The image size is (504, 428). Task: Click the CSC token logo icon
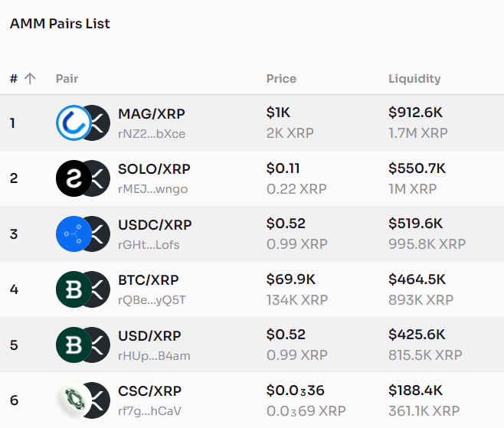pyautogui.click(x=73, y=400)
